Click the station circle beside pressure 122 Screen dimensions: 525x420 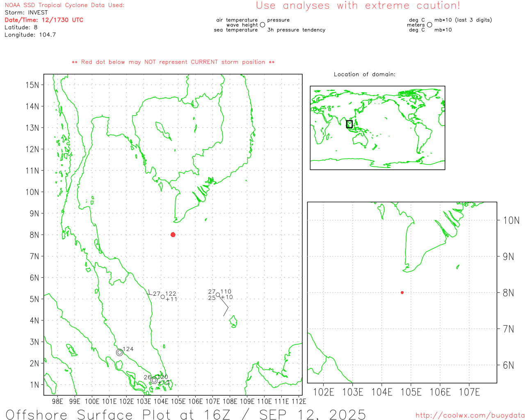tap(163, 297)
